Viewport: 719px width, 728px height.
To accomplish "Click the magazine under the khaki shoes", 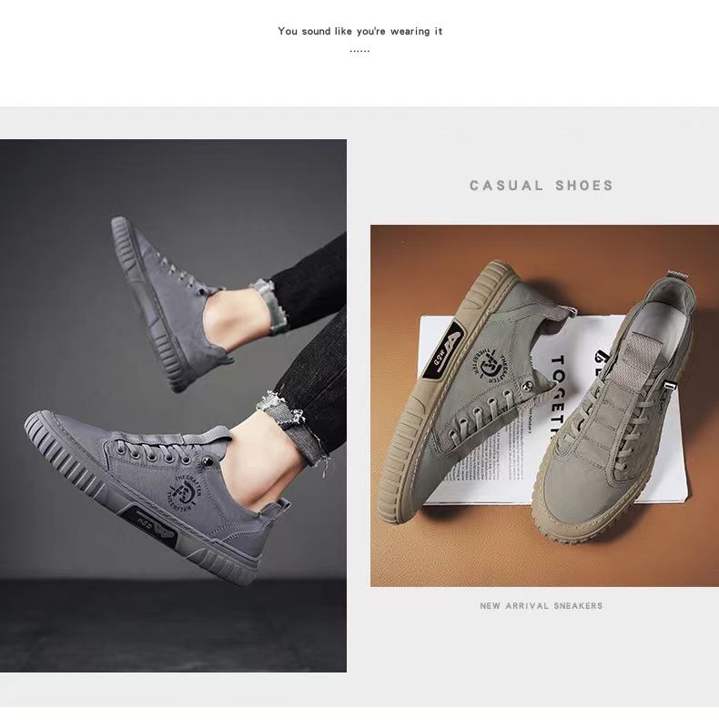I will tap(552, 410).
